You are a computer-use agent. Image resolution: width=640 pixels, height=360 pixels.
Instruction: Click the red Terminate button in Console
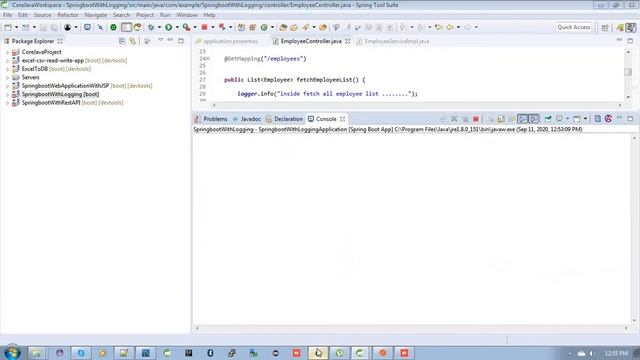click(x=476, y=119)
